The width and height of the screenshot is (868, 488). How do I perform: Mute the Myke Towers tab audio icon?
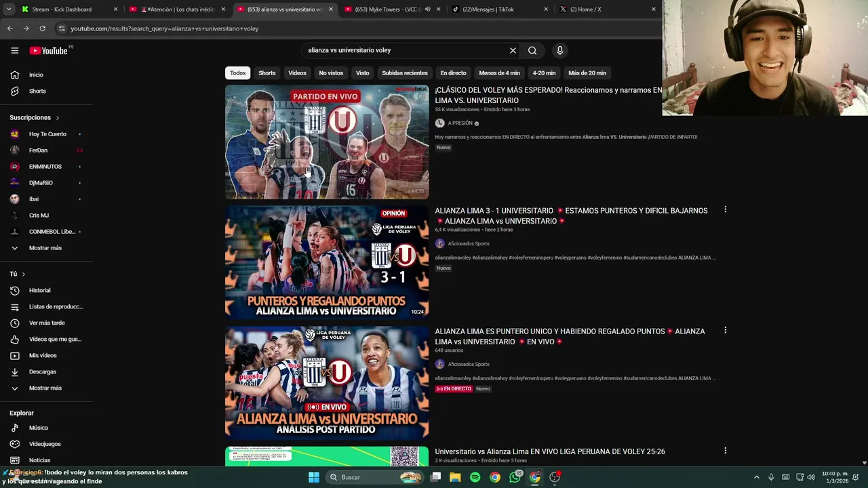click(427, 9)
